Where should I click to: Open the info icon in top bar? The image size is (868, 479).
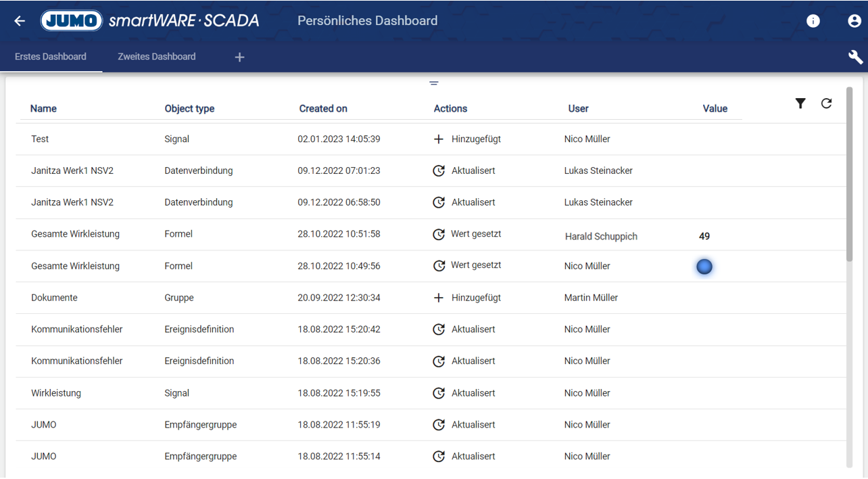pos(813,21)
